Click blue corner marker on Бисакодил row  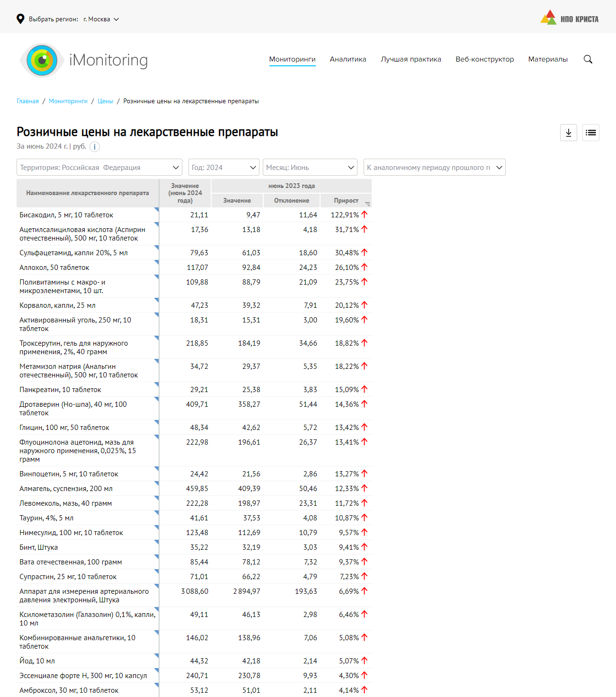pyautogui.click(x=156, y=210)
